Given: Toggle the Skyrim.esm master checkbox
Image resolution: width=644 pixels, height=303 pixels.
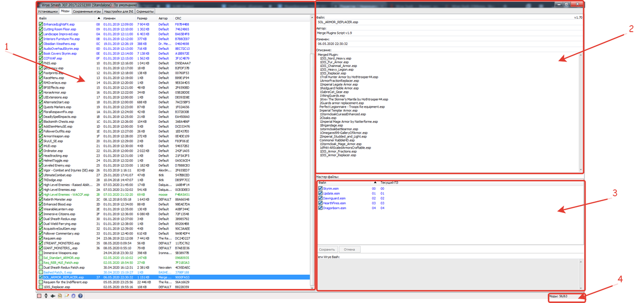Looking at the screenshot, I should click(x=320, y=189).
